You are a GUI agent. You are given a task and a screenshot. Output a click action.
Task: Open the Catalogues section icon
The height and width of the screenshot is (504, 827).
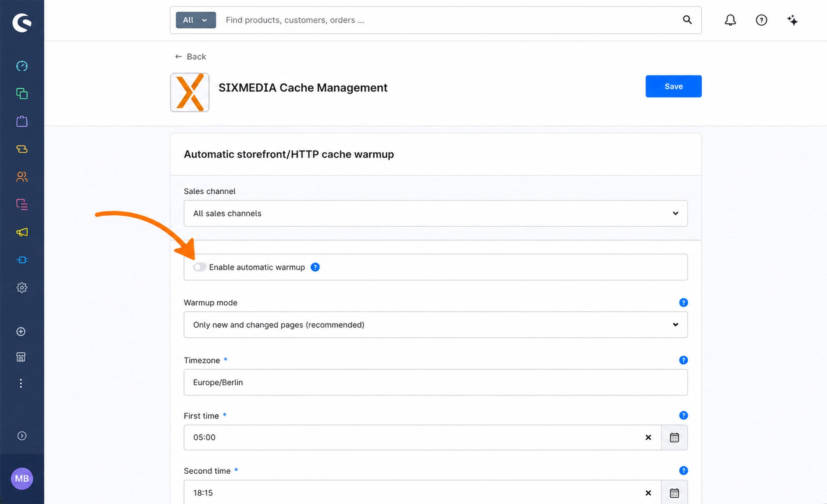coord(22,94)
